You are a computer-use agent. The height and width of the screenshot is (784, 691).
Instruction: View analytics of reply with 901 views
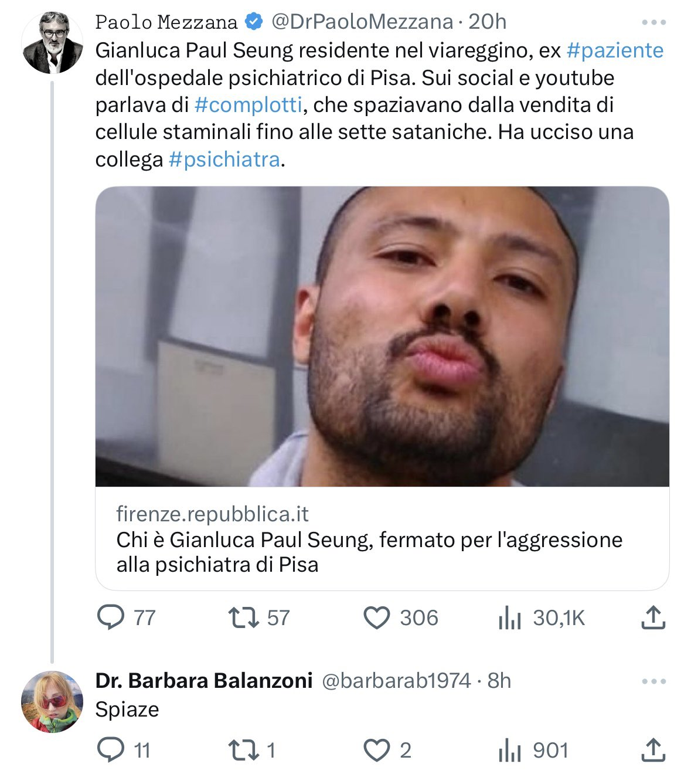(509, 750)
